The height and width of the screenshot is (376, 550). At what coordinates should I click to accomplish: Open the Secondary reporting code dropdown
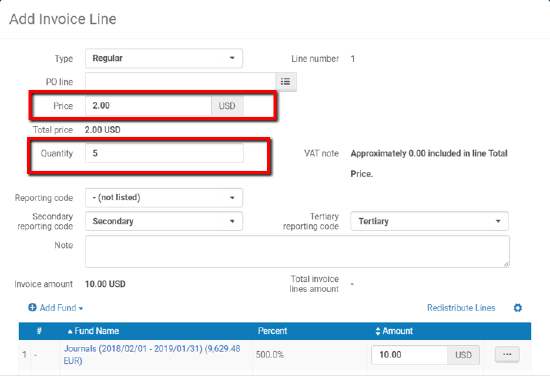164,221
